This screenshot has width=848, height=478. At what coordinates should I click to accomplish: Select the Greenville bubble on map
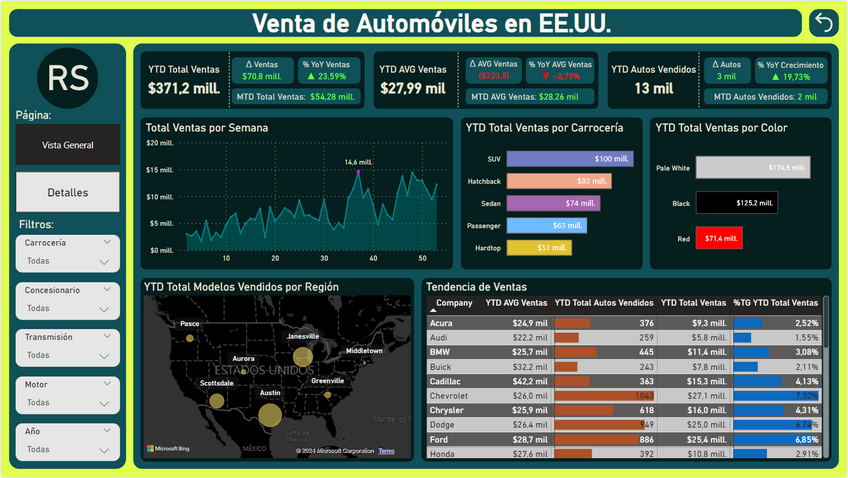pyautogui.click(x=328, y=395)
